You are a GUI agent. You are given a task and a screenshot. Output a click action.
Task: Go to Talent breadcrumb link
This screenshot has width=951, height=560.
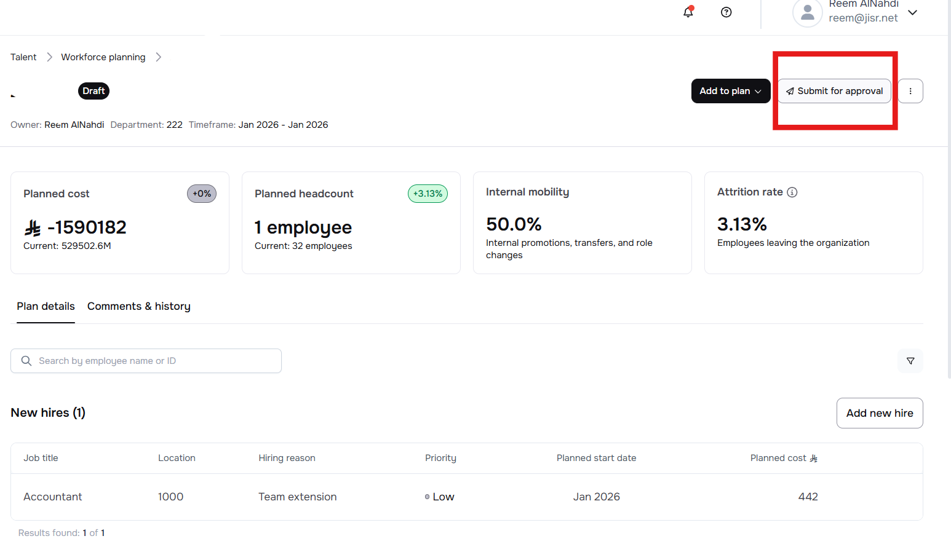point(23,57)
